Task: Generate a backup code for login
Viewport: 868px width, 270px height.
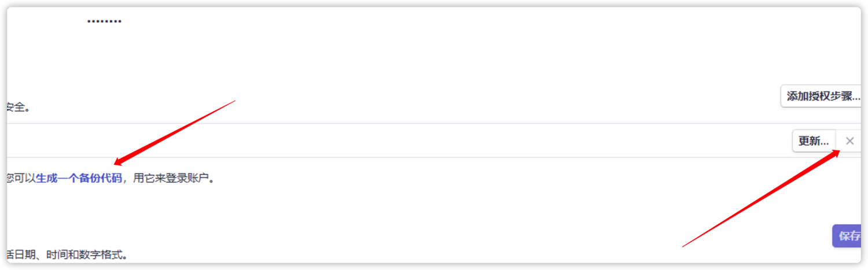Action: (79, 178)
